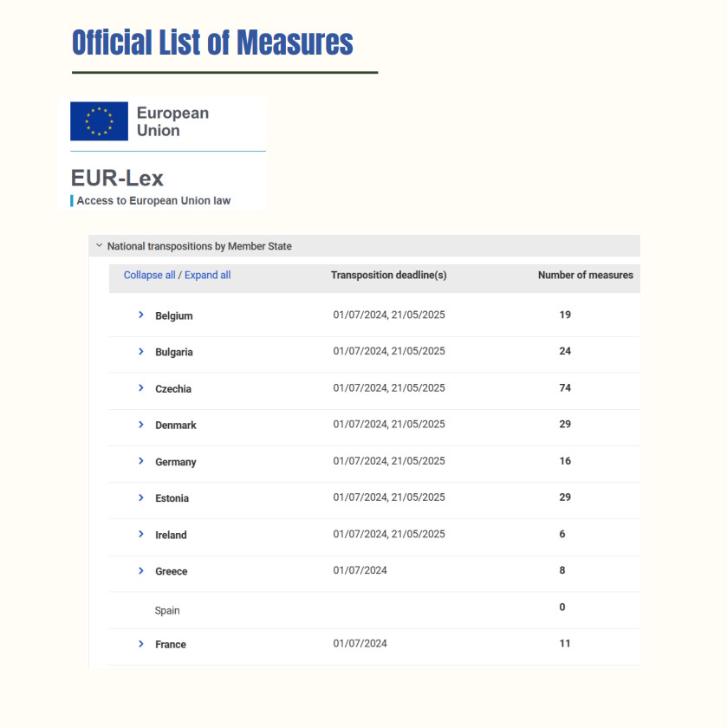Viewport: 727px width, 728px height.
Task: Expand France's transposition measures
Action: pyautogui.click(x=141, y=644)
